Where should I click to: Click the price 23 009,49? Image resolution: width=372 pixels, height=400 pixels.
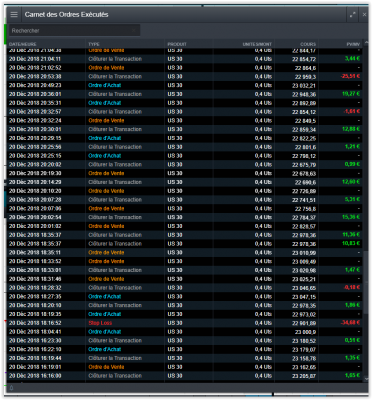pyautogui.click(x=304, y=261)
